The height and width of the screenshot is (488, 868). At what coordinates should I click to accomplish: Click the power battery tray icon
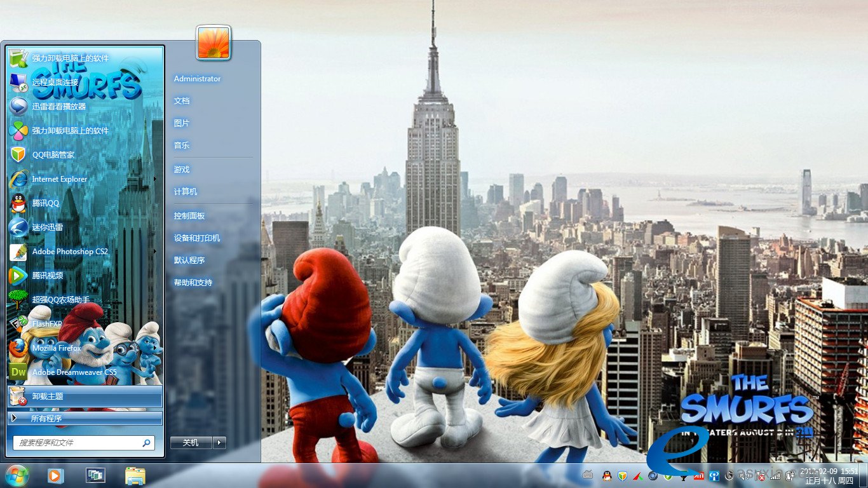[790, 475]
